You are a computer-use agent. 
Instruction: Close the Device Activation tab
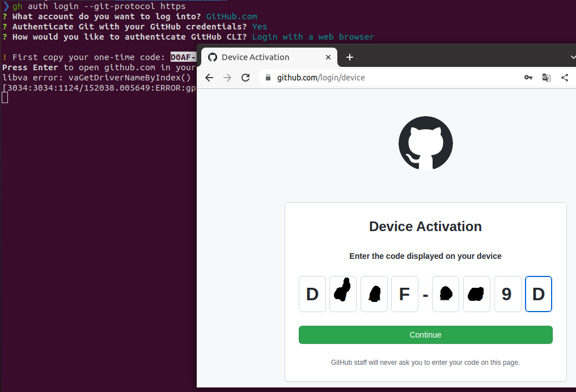[328, 57]
